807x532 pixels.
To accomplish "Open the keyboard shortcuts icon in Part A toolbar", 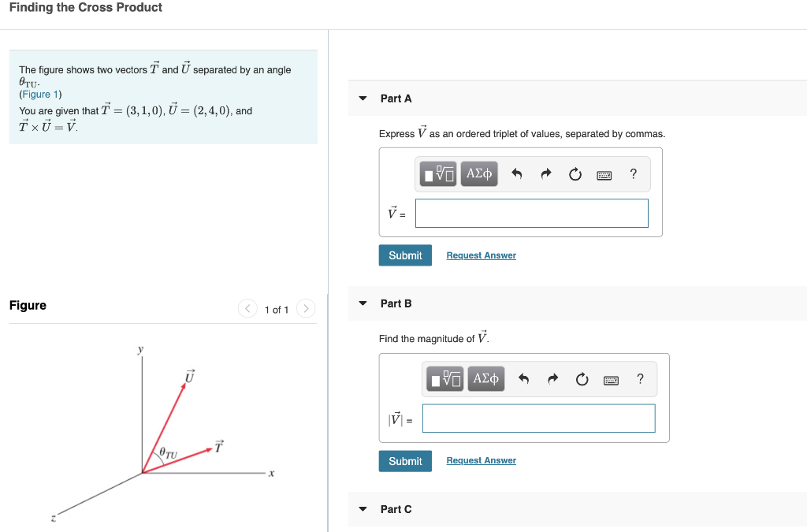I will point(604,174).
